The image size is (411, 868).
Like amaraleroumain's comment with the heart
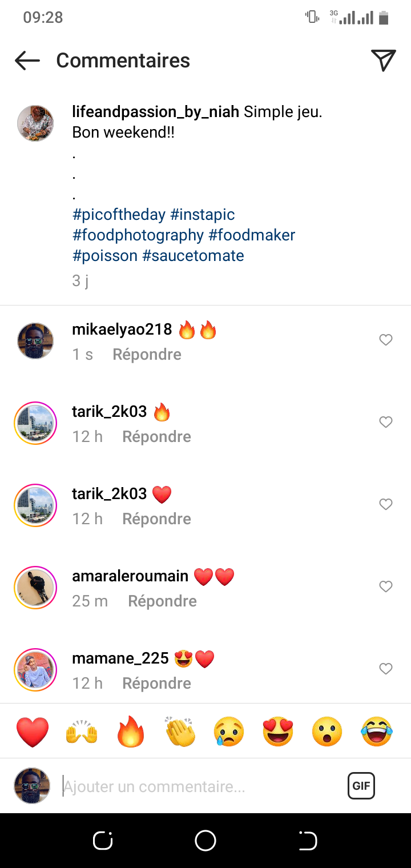386,586
